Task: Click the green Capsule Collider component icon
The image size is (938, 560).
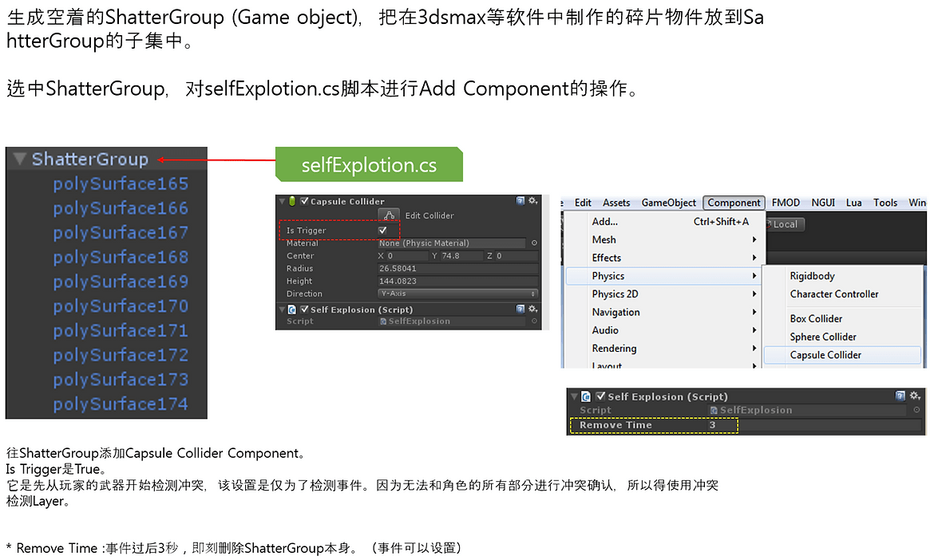Action: click(293, 202)
